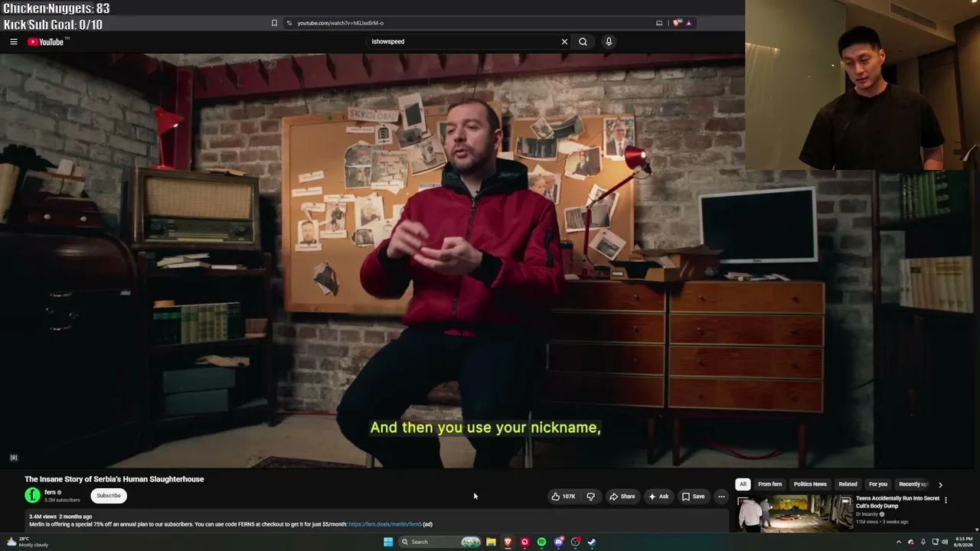This screenshot has width=980, height=551.
Task: Open Steam from the taskbar
Action: [x=592, y=542]
